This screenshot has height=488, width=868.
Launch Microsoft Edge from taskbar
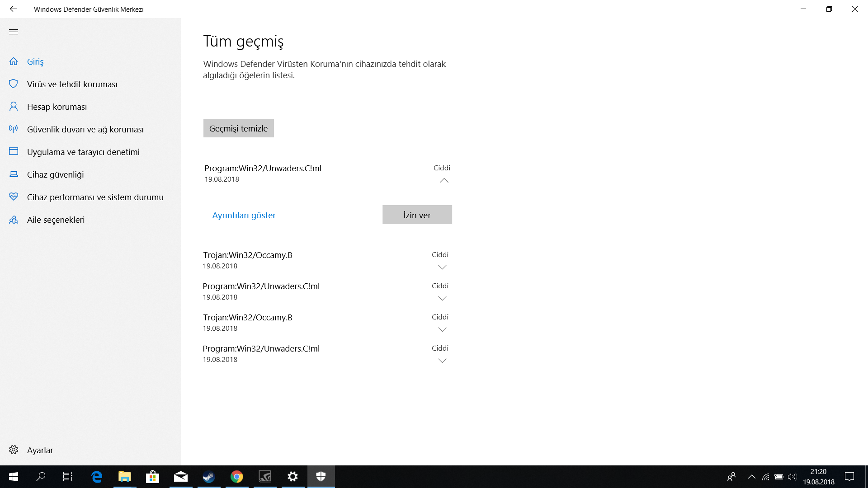point(97,477)
